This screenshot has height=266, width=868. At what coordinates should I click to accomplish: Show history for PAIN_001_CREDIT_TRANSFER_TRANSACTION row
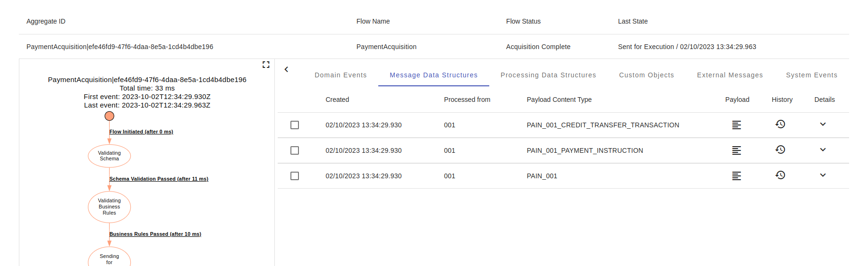(780, 124)
